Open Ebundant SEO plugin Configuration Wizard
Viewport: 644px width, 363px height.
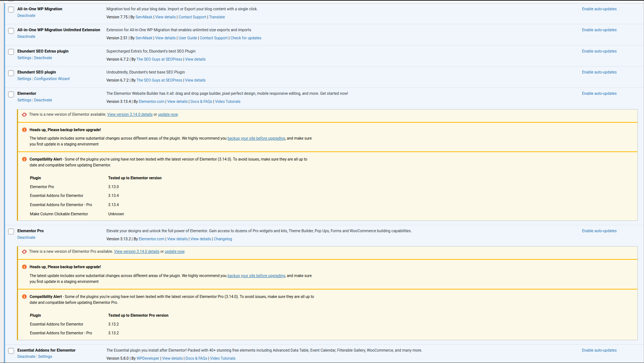[x=52, y=79]
